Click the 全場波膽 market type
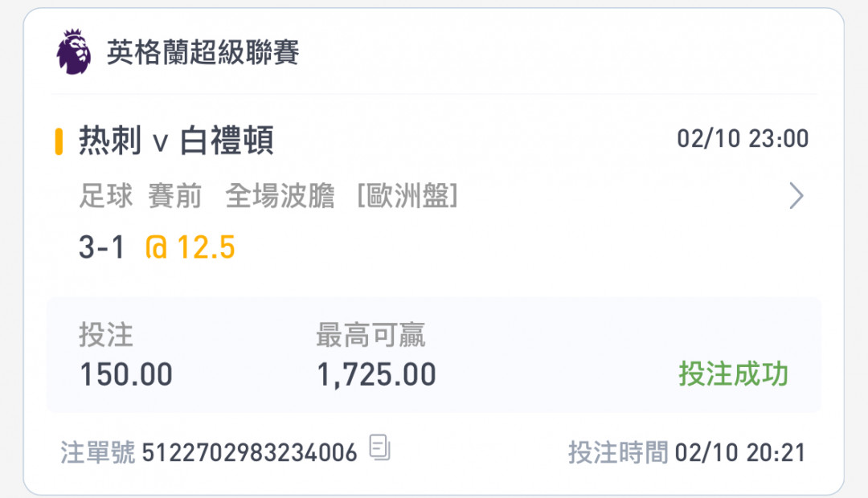The width and height of the screenshot is (868, 498). (280, 196)
